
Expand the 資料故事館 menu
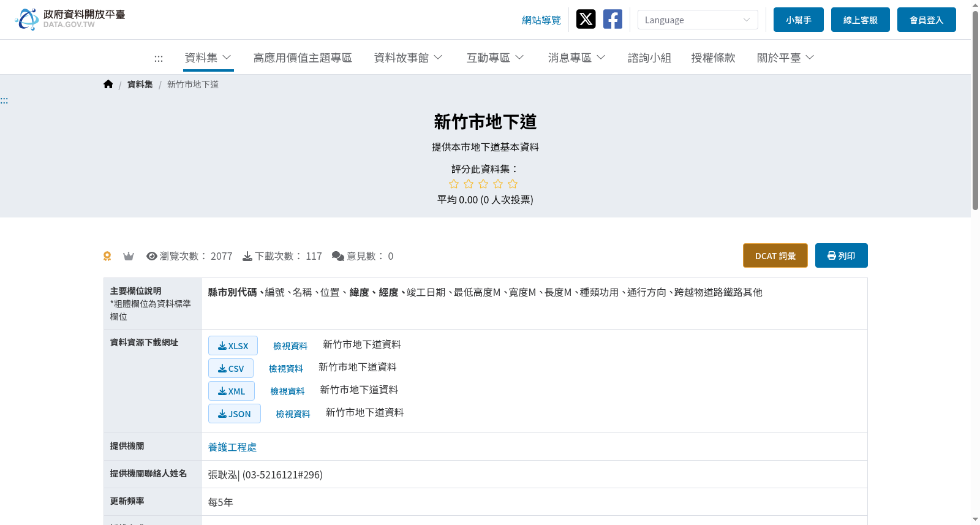pyautogui.click(x=409, y=58)
